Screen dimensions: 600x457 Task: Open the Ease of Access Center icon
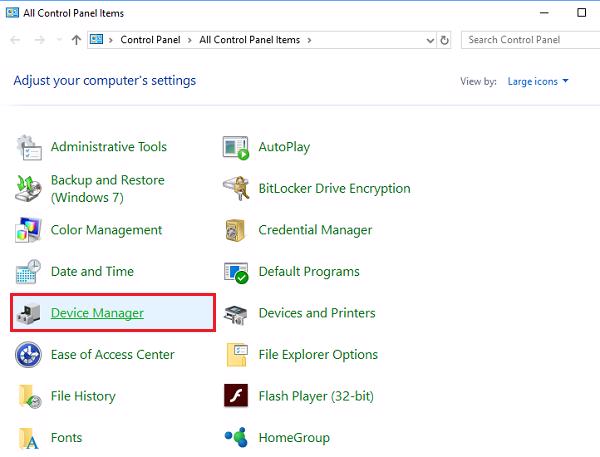tap(28, 354)
